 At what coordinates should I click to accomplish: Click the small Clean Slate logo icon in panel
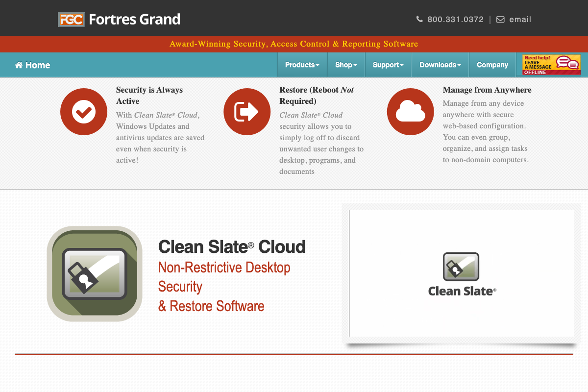click(x=461, y=267)
